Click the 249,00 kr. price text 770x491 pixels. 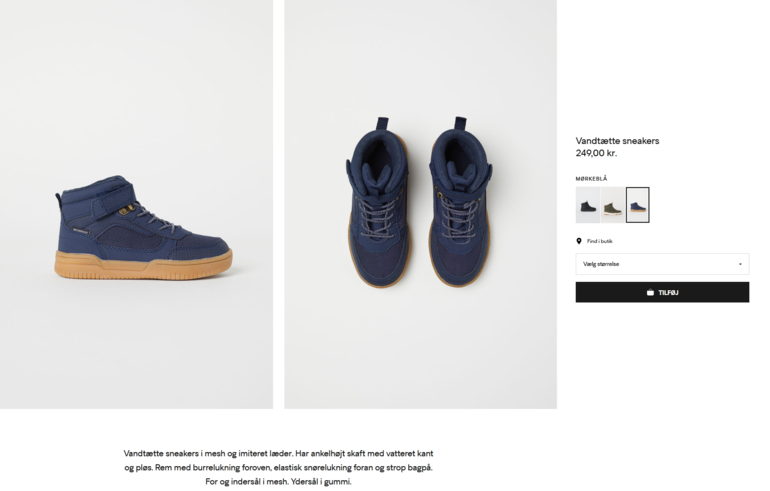596,153
